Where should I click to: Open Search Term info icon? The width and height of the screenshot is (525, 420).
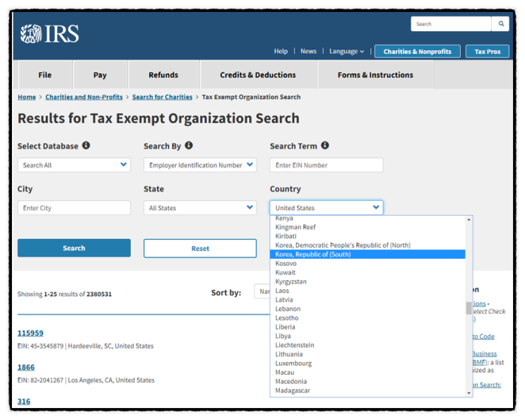pyautogui.click(x=325, y=146)
